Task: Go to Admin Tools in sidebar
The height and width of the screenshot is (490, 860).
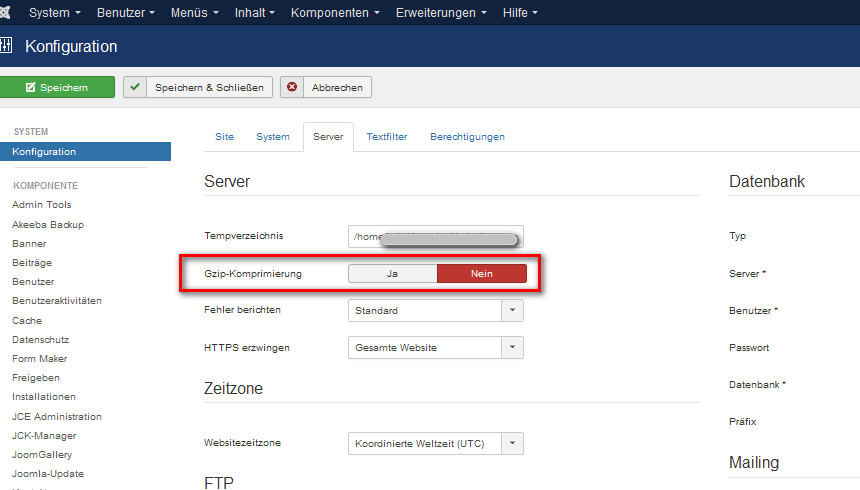Action: pos(41,205)
